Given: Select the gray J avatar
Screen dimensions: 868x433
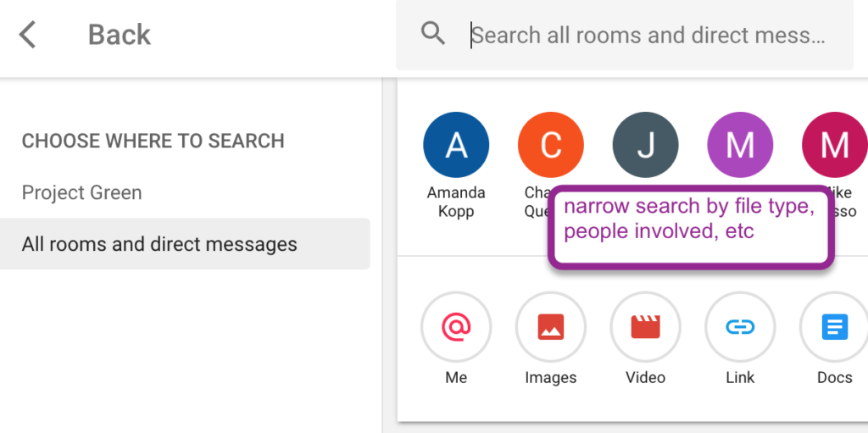Looking at the screenshot, I should click(x=646, y=145).
